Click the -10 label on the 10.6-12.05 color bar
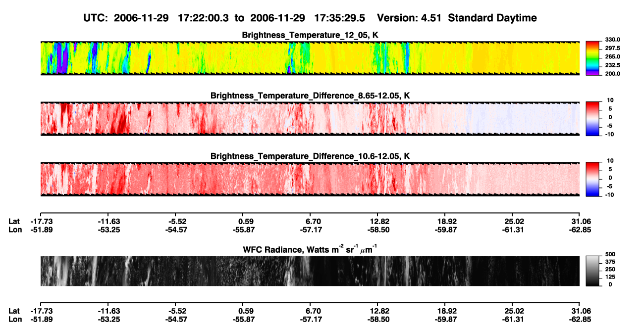The width and height of the screenshot is (644, 330). (610, 195)
